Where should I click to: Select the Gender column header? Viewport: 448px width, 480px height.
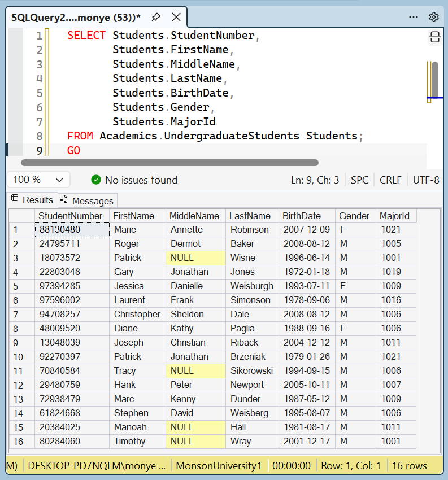355,216
